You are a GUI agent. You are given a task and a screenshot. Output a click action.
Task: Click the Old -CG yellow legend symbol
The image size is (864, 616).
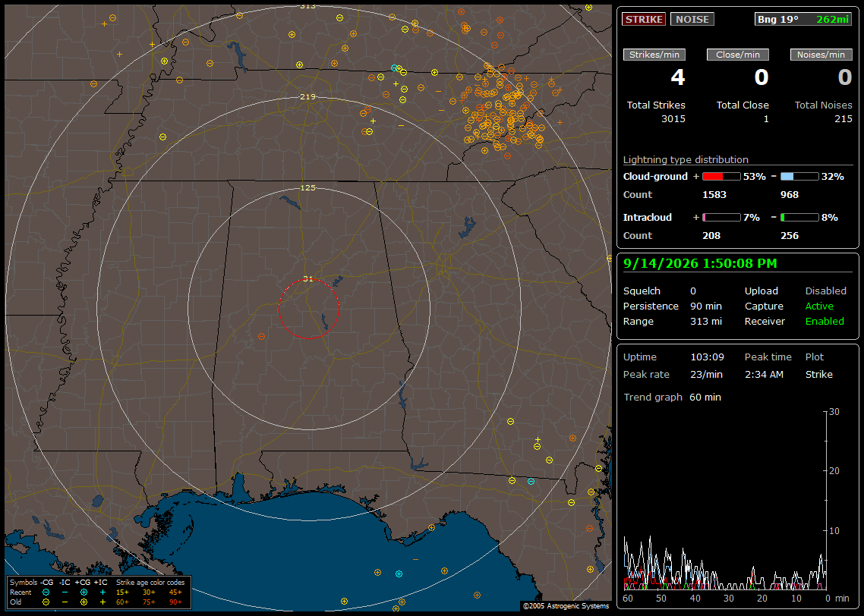(x=46, y=602)
